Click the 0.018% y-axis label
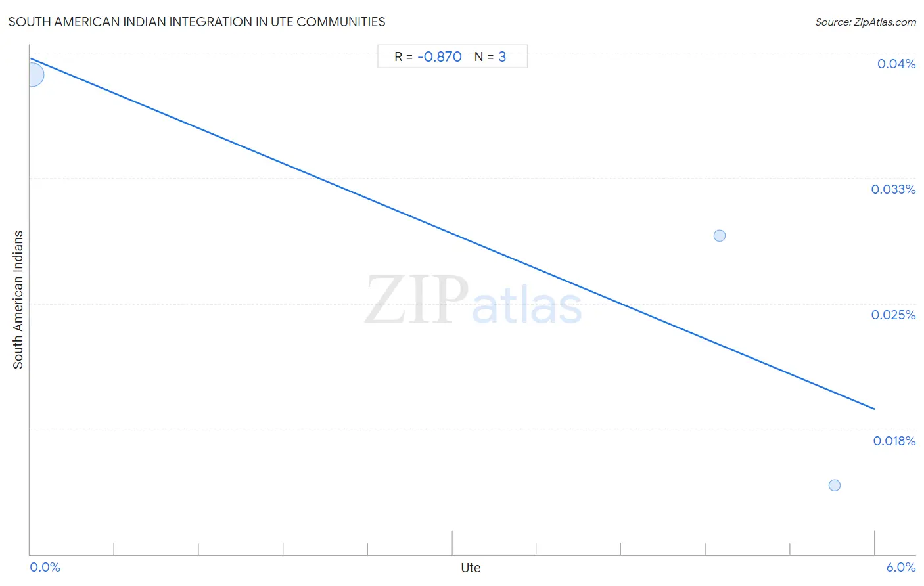The height and width of the screenshot is (586, 924). click(894, 441)
